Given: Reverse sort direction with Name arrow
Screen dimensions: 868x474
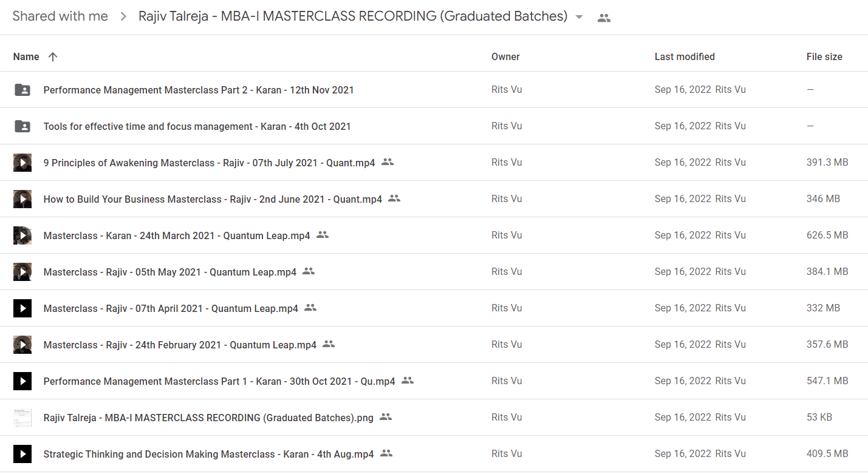Looking at the screenshot, I should tap(53, 56).
